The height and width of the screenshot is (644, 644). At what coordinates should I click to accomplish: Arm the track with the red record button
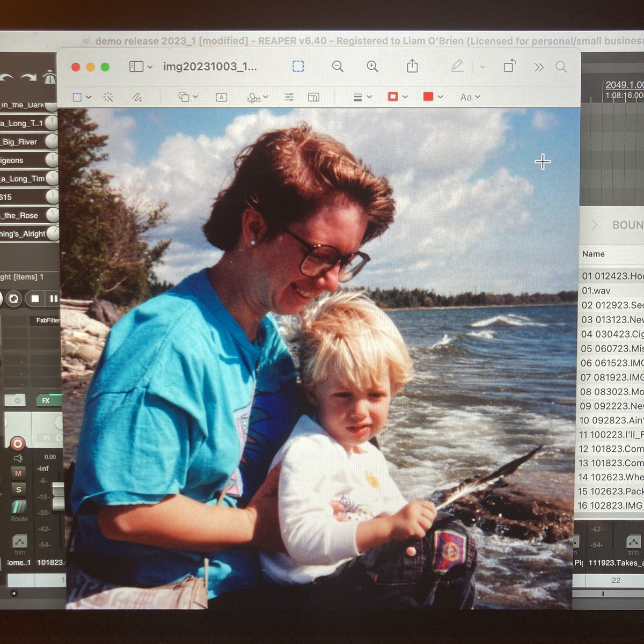17,443
